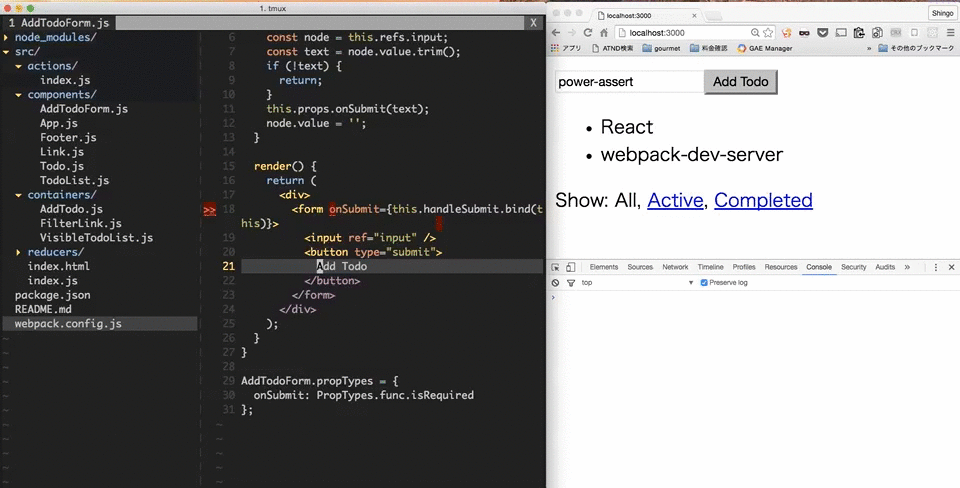This screenshot has height=488, width=960.
Task: Close the AddTodoForm.js vim tab with X
Action: tap(533, 23)
